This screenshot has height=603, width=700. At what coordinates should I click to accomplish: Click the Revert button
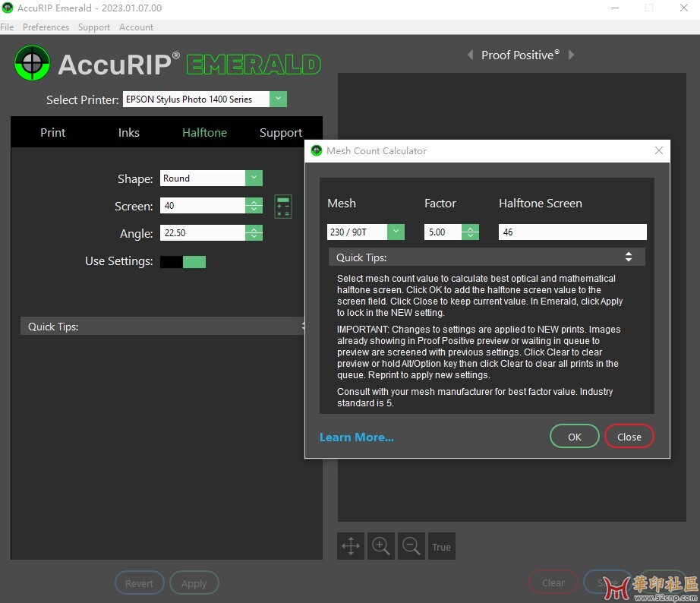pyautogui.click(x=139, y=583)
